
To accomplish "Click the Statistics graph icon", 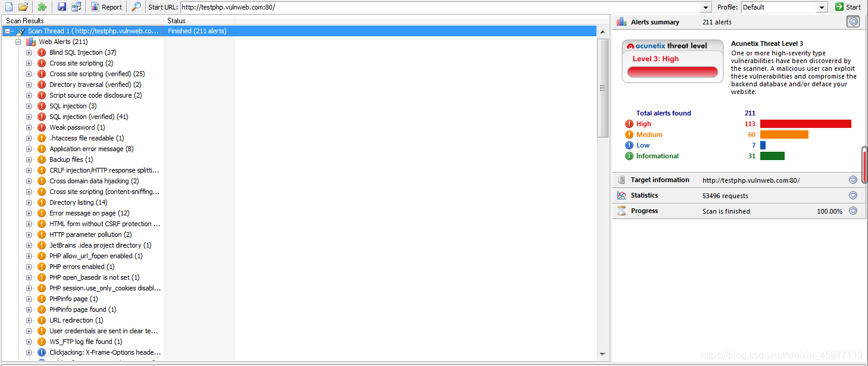I will (x=622, y=195).
